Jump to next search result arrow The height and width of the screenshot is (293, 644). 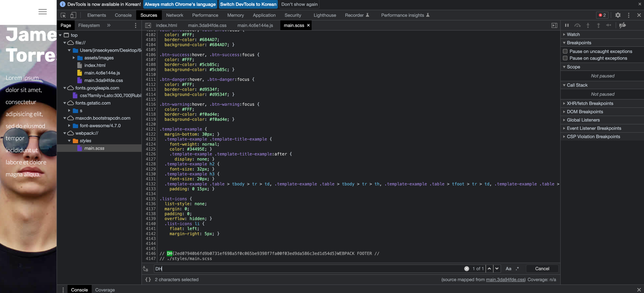pos(497,269)
